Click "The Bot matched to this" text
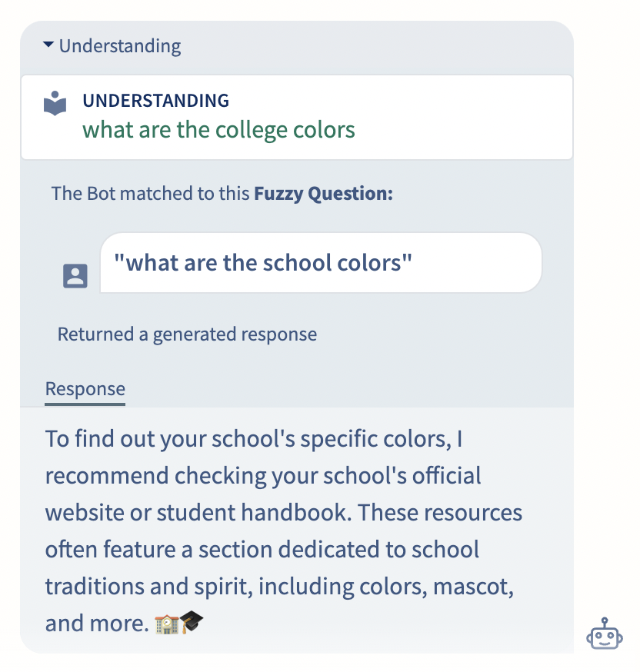Image resolution: width=640 pixels, height=672 pixels. [x=150, y=194]
